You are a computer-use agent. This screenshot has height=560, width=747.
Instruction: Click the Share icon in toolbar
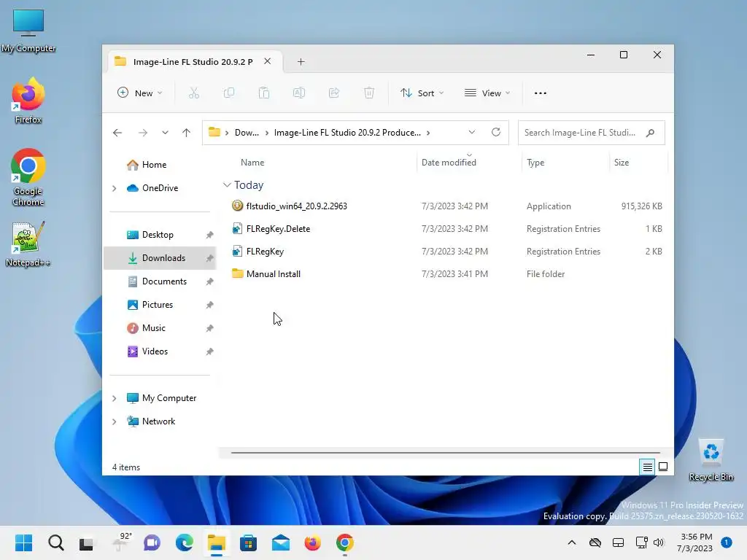tap(334, 93)
